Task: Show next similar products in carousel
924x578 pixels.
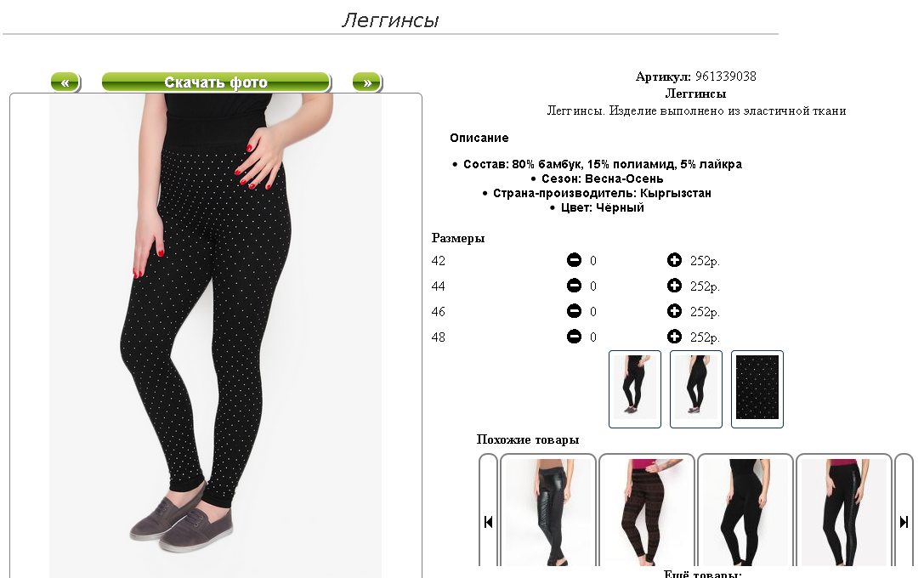Action: pyautogui.click(x=904, y=521)
